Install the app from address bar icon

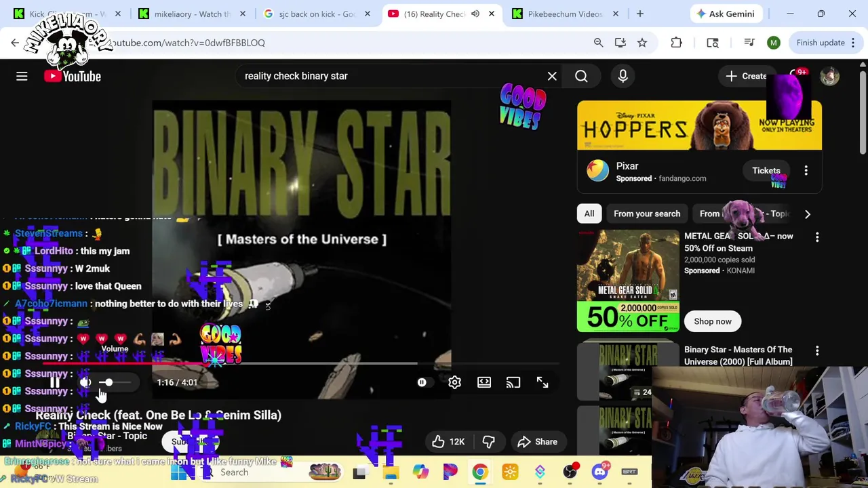[620, 43]
